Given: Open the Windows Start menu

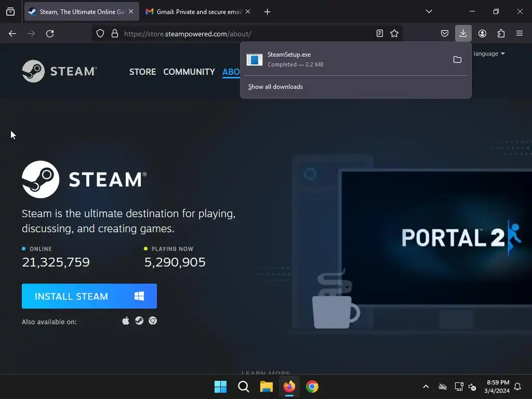Looking at the screenshot, I should click(x=220, y=387).
